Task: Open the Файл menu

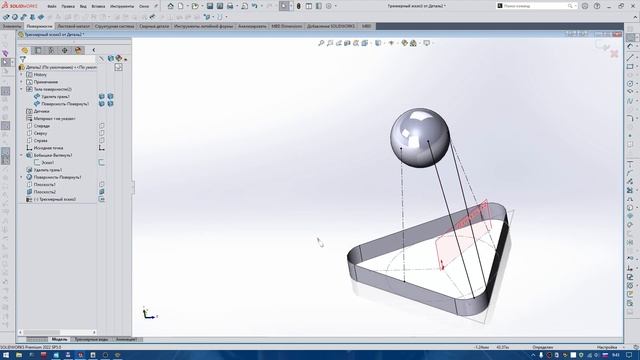Action: pyautogui.click(x=52, y=7)
